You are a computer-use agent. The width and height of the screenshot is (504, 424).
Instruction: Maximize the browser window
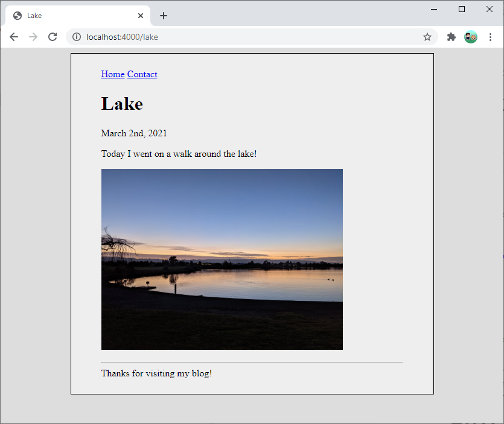click(462, 9)
